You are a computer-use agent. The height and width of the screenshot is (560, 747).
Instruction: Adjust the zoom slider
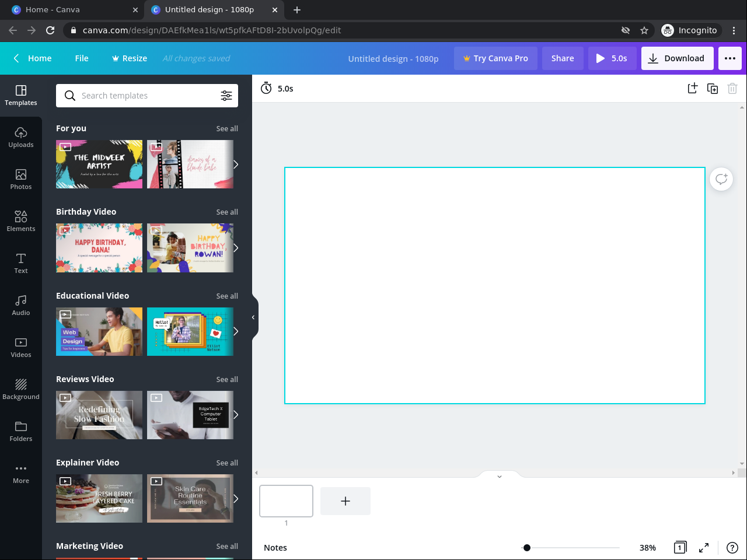pyautogui.click(x=571, y=548)
